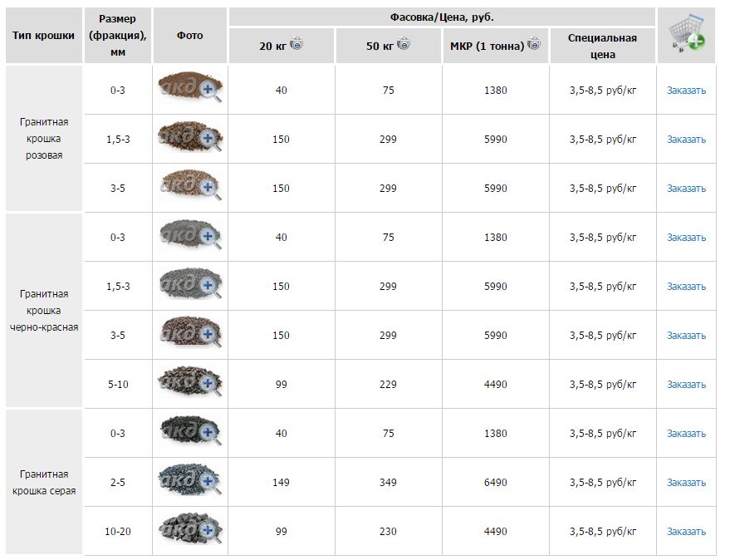Click camera icon beside 20 кг header
Screen dimensions: 735x560
(x=296, y=45)
